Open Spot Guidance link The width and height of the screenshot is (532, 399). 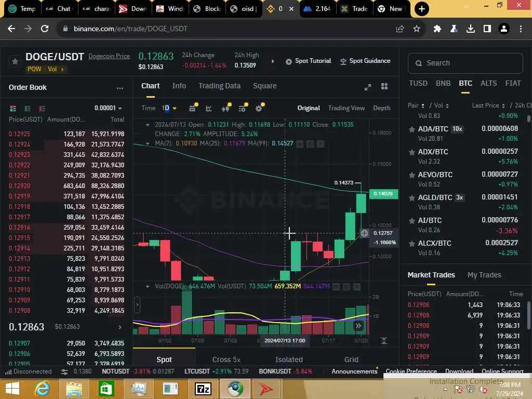(x=365, y=61)
